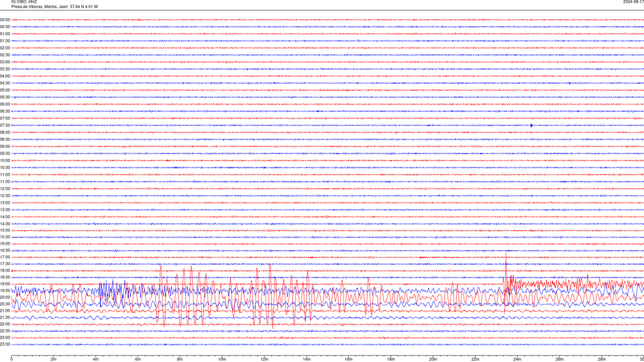Select the 08:30 row label
644x362 pixels.
point(5,139)
